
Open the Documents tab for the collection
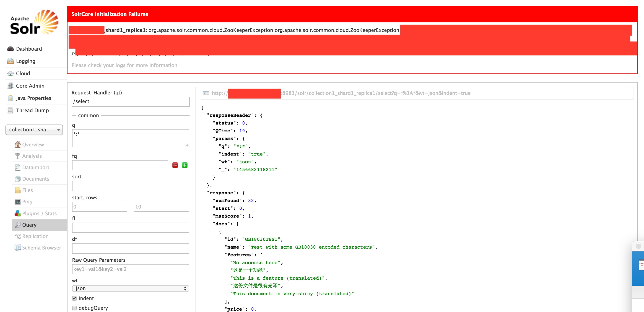(x=36, y=179)
